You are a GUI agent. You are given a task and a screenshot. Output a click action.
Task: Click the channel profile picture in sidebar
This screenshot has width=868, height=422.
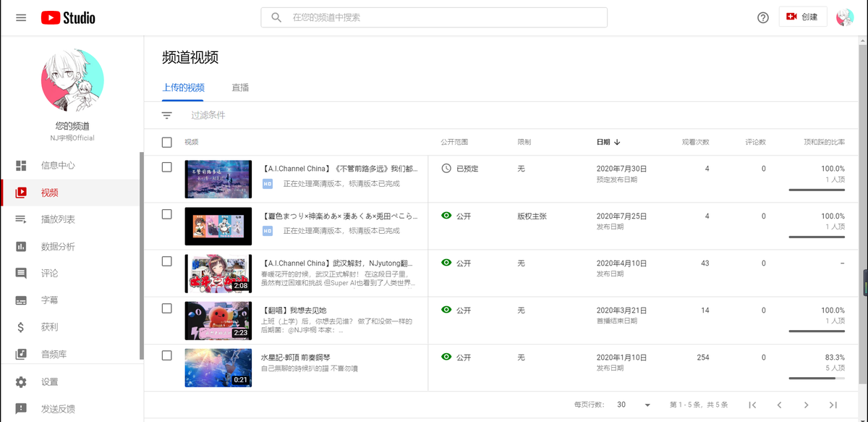tap(72, 81)
